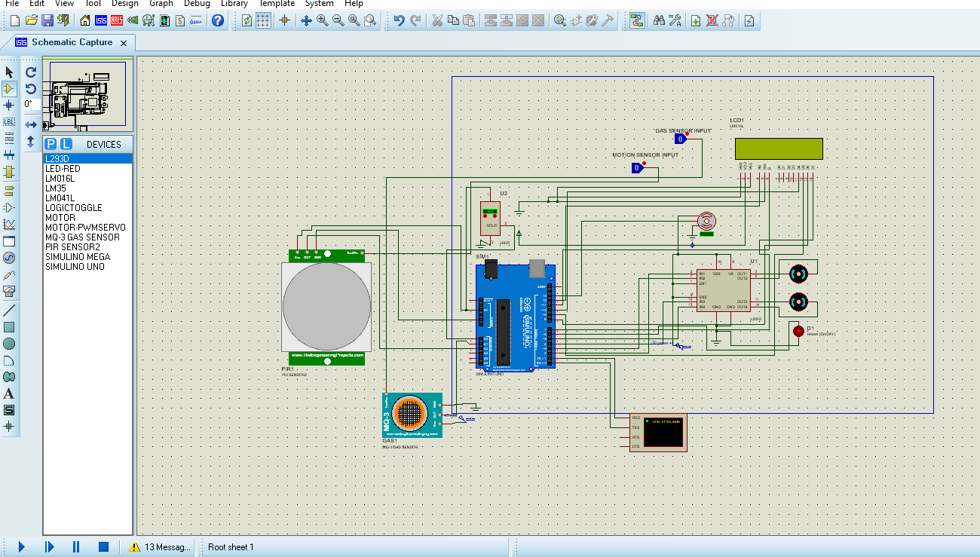Close the Schematic Capture tab
Viewport: 980px width, 557px height.
124,43
